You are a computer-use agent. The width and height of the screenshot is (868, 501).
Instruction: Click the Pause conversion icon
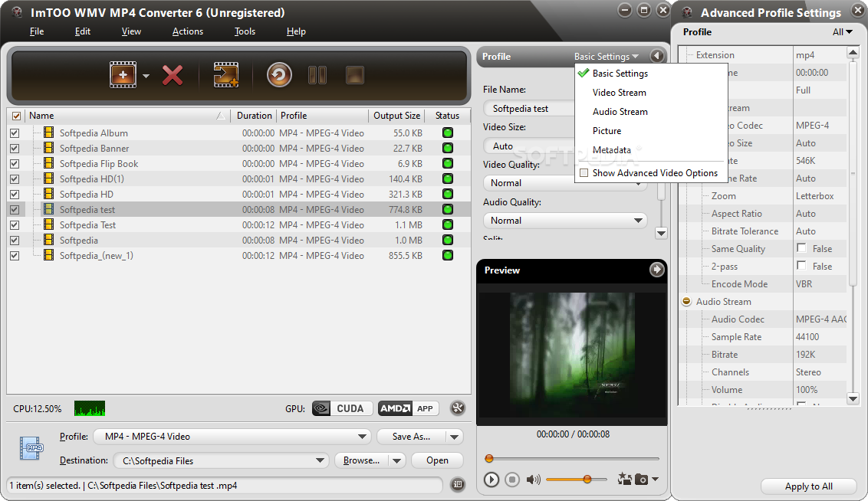point(317,74)
